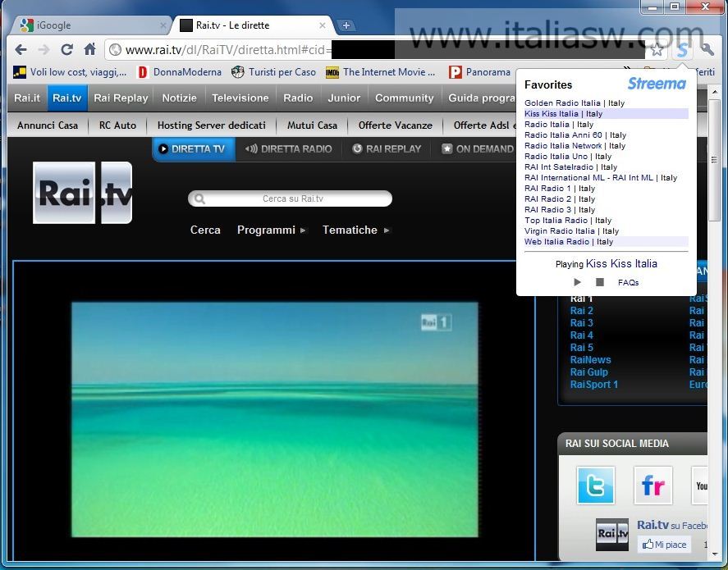Click the Rai.tv Facebook thumbnail
The image size is (728, 570).
pyautogui.click(x=612, y=534)
